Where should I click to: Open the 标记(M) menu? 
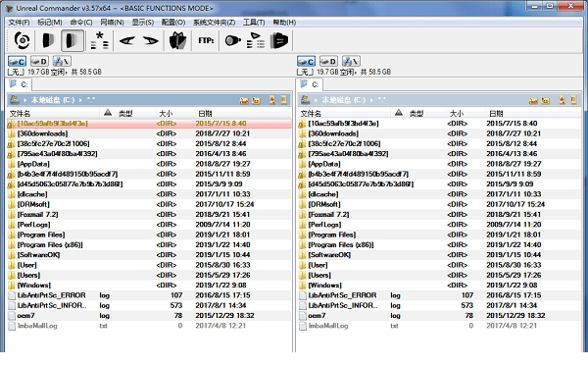(x=50, y=23)
